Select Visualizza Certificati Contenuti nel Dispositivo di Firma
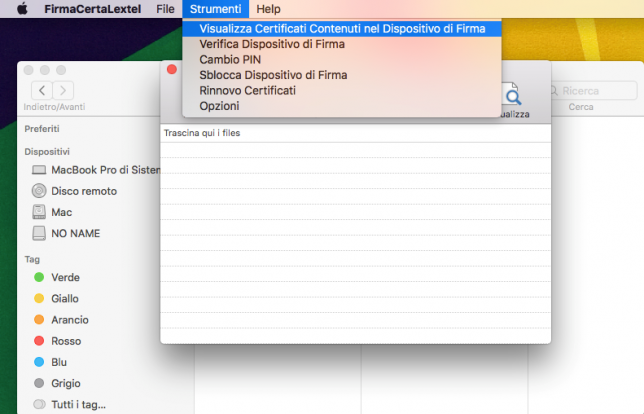 pyautogui.click(x=342, y=29)
